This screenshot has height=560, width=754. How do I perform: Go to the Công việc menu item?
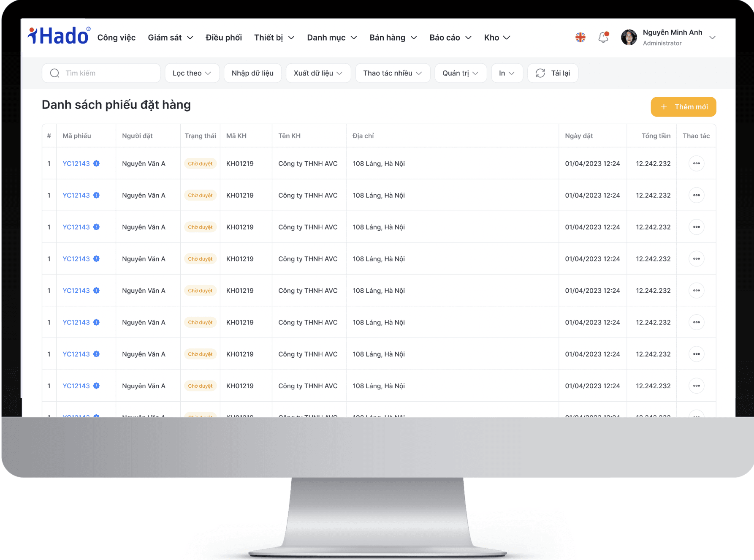(x=117, y=38)
